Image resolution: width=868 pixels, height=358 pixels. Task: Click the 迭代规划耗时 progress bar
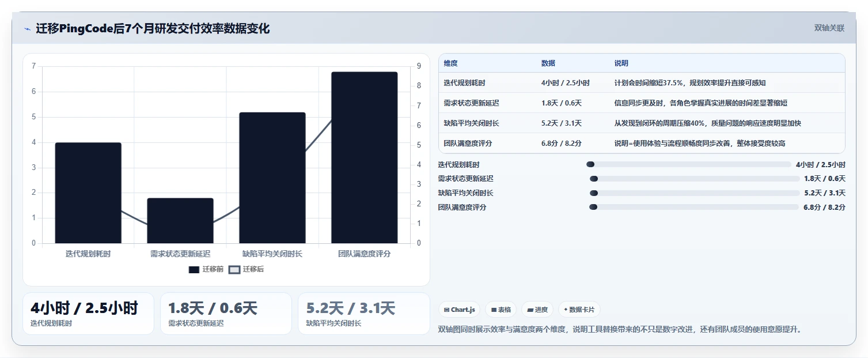[x=688, y=165]
